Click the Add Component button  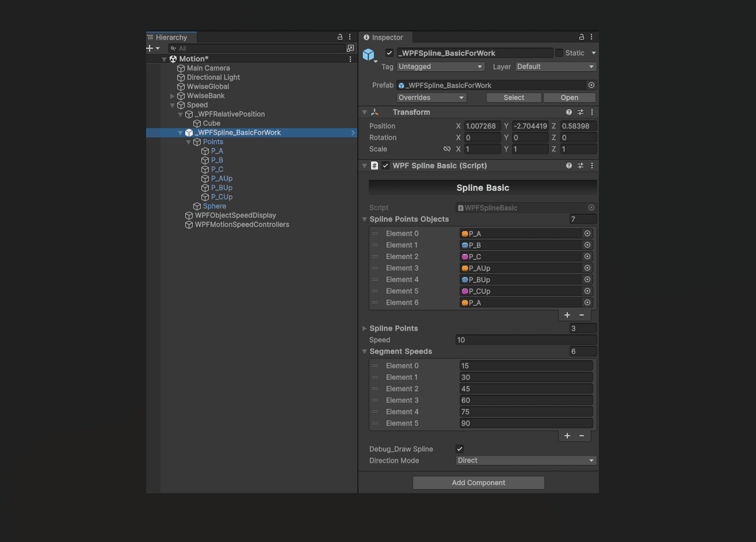(x=479, y=483)
